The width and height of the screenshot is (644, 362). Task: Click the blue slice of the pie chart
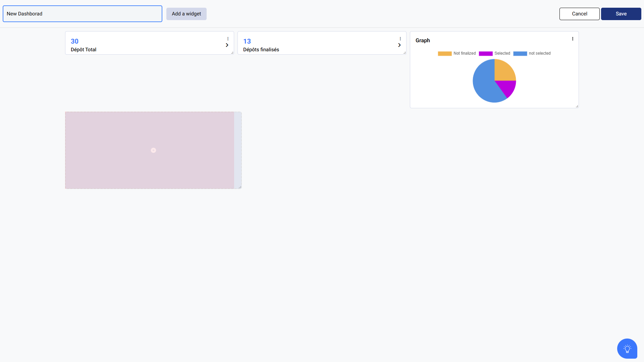483,84
